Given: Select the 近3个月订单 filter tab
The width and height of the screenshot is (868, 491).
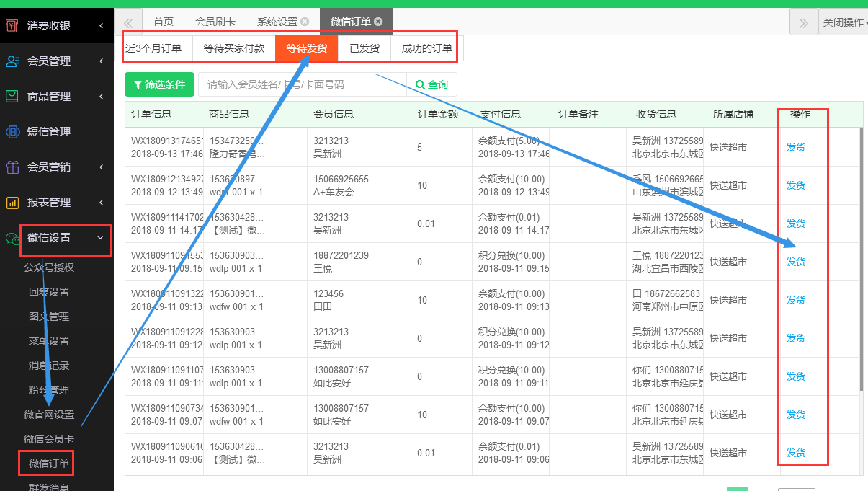Looking at the screenshot, I should (x=153, y=49).
